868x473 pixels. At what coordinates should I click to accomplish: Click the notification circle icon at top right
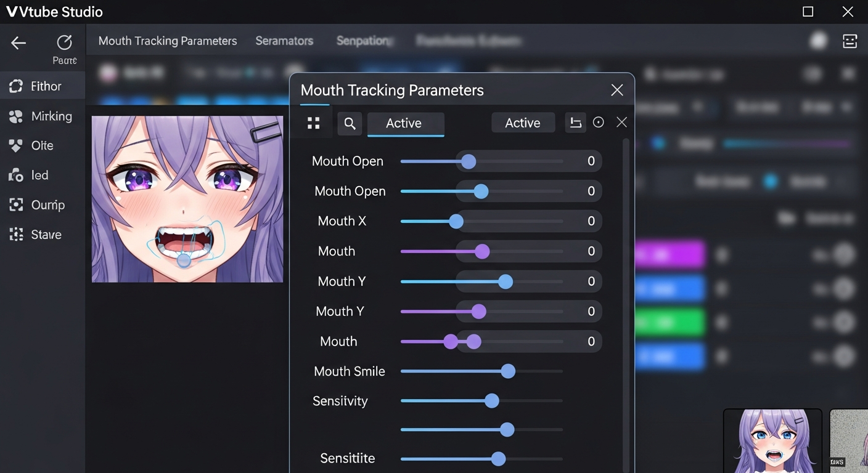click(x=818, y=40)
